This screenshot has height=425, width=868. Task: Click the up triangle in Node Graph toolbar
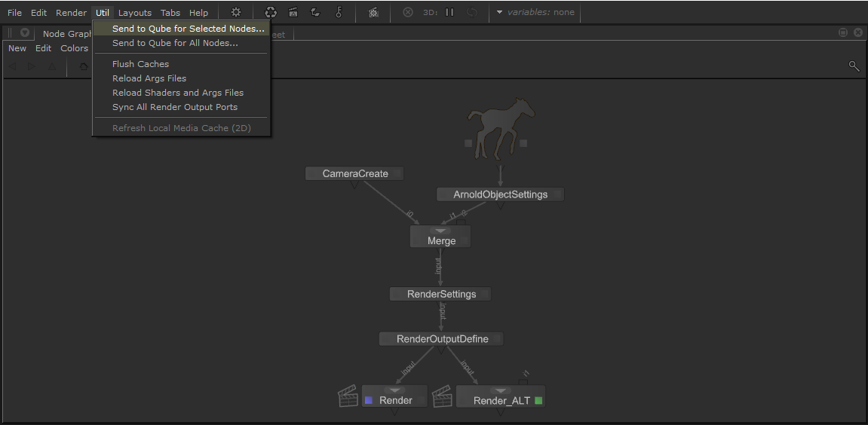51,66
